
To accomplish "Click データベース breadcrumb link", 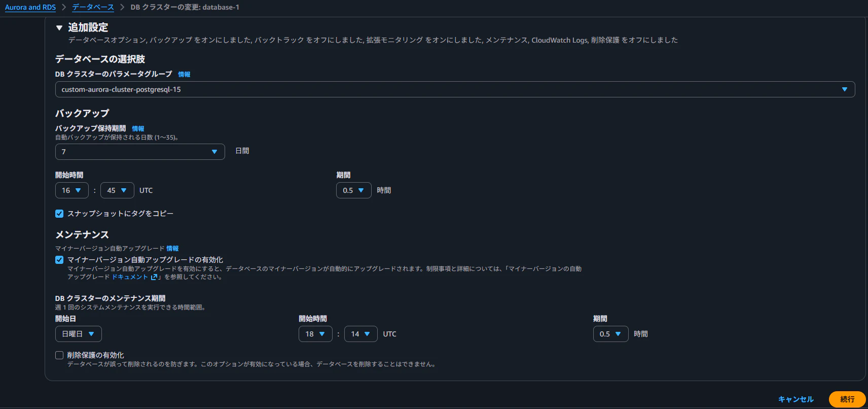I will coord(93,7).
